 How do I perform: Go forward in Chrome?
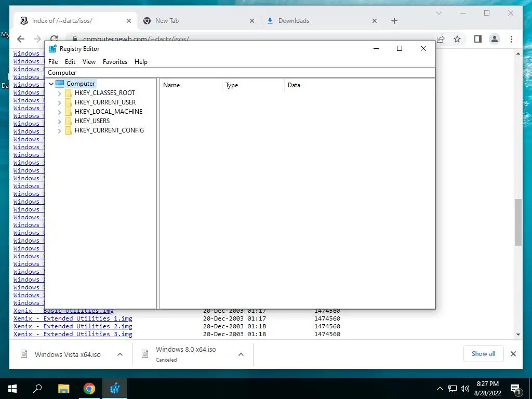point(37,39)
